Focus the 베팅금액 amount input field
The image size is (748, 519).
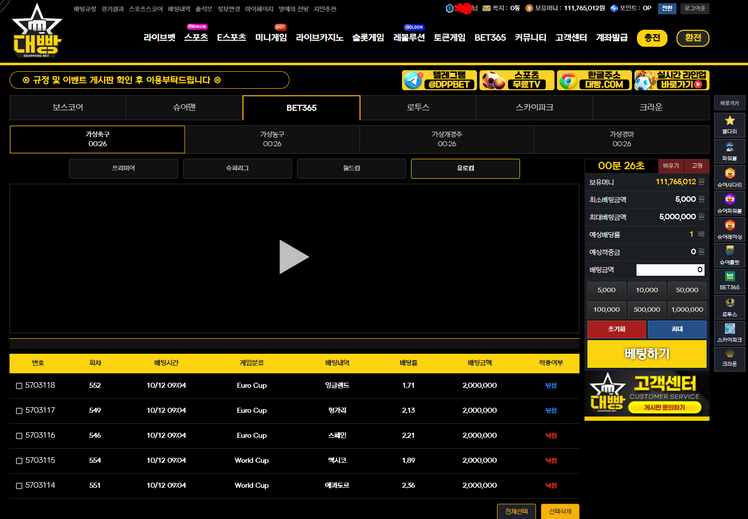coord(670,270)
